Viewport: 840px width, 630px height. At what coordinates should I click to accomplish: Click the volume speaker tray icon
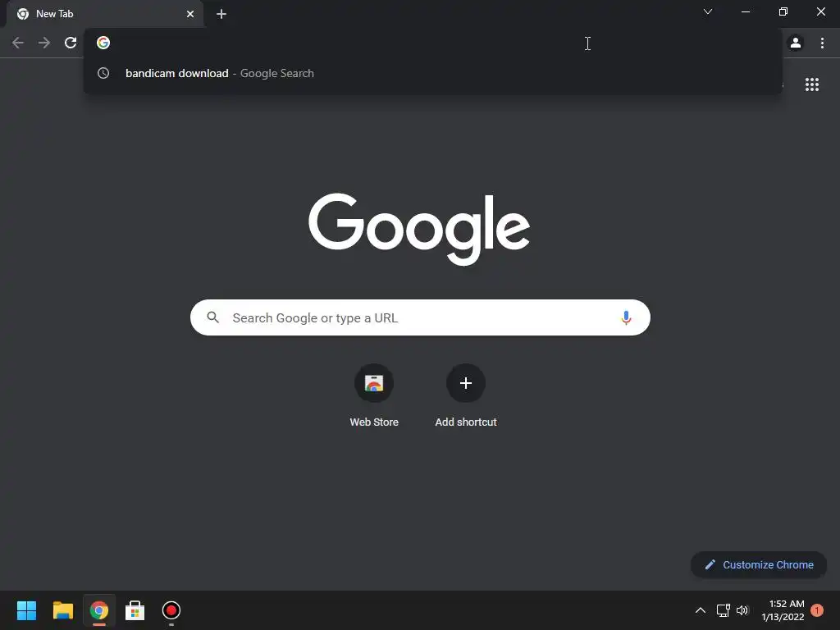(x=742, y=610)
